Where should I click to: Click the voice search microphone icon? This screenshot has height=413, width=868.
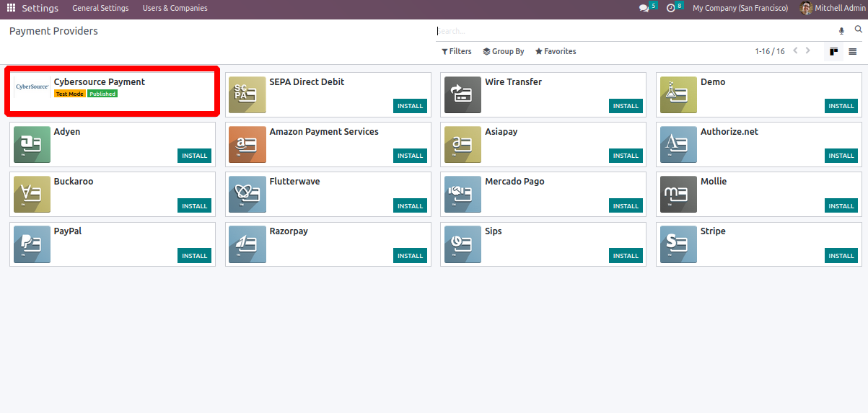point(841,31)
